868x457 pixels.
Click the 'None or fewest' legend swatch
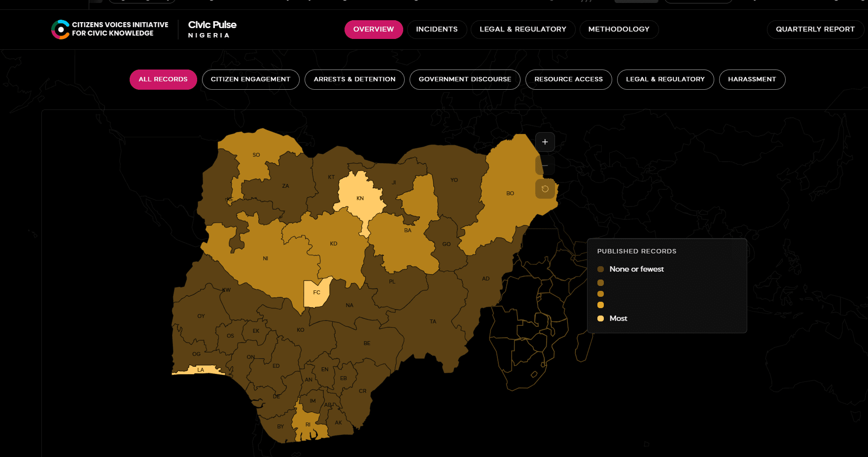pyautogui.click(x=600, y=269)
